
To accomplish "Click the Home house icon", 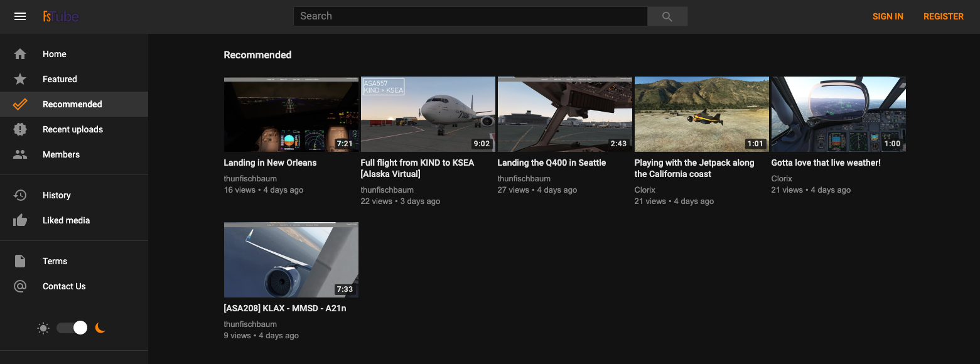I will click(x=20, y=54).
